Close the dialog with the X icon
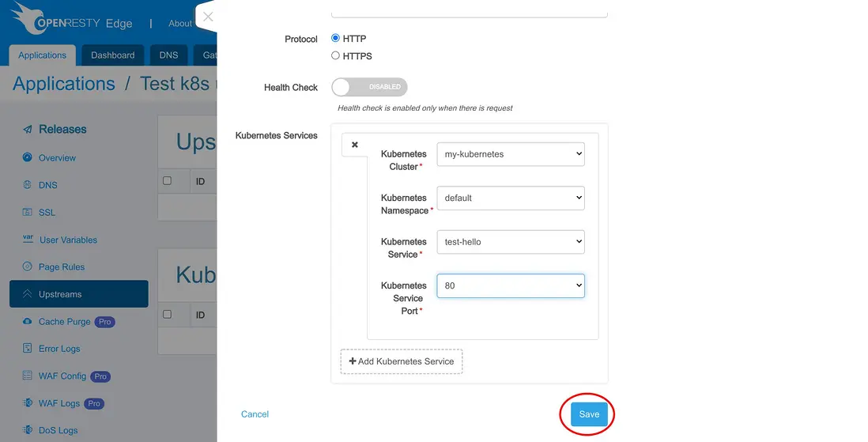The width and height of the screenshot is (868, 442). [x=208, y=17]
